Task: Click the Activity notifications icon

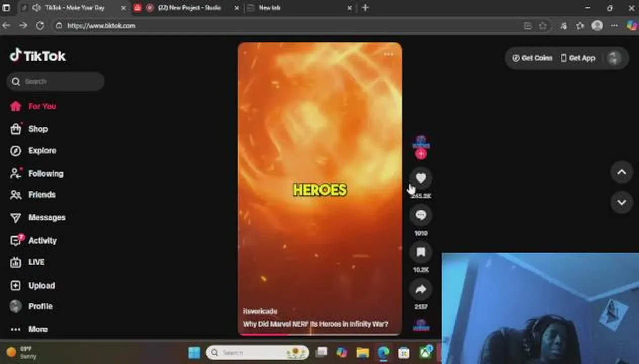Action: pyautogui.click(x=16, y=240)
